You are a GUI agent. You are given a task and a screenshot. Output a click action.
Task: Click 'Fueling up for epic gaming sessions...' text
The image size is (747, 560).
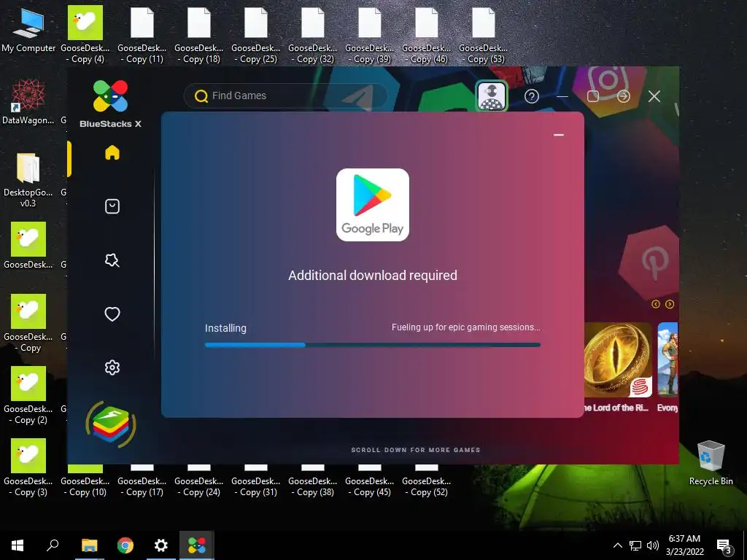pos(466,327)
